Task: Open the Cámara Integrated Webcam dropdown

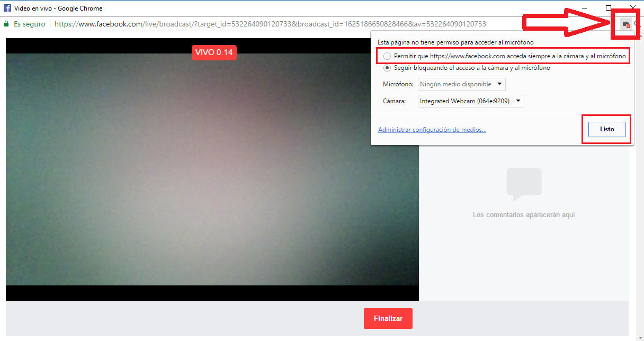Action: (x=471, y=101)
